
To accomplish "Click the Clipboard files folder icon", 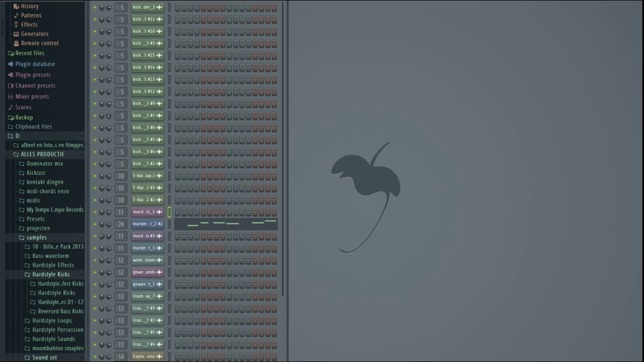I will pos(11,127).
